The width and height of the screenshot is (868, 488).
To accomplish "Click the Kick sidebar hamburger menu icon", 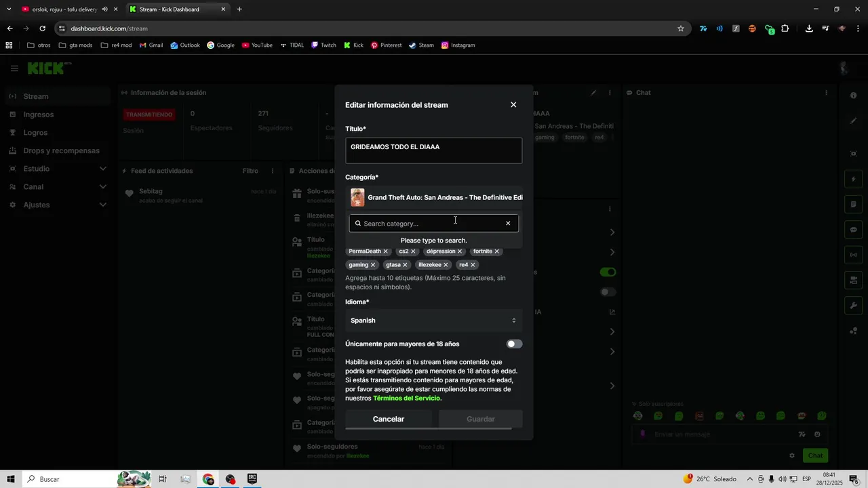I will [14, 68].
